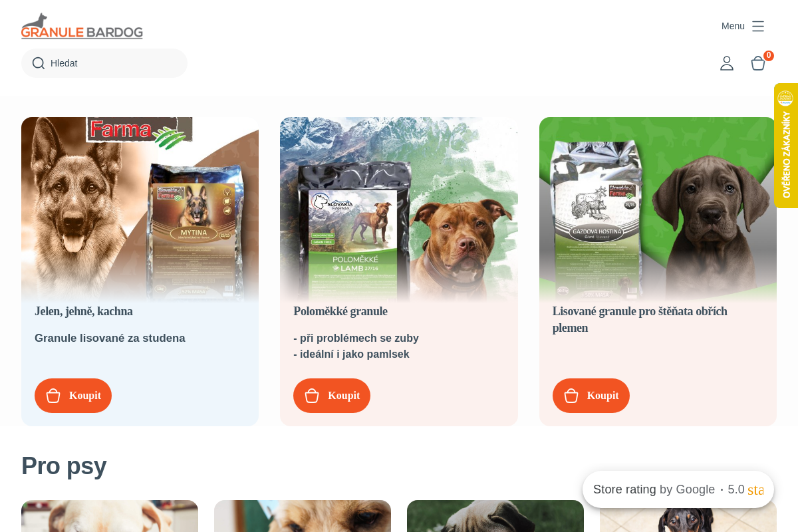
Task: Click basket icon in Poloměkké granule Koupit button
Action: tap(312, 396)
